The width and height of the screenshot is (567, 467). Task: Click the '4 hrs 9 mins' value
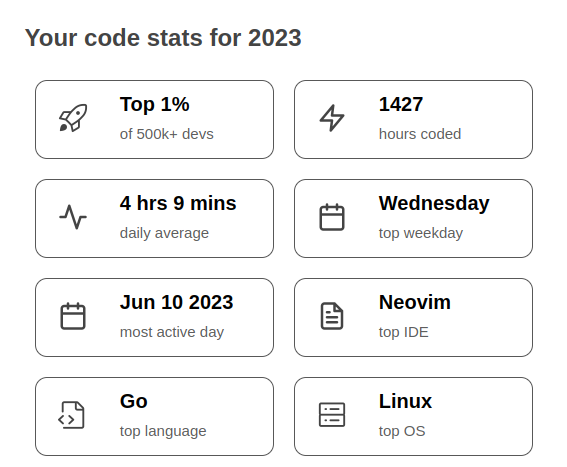coord(178,203)
